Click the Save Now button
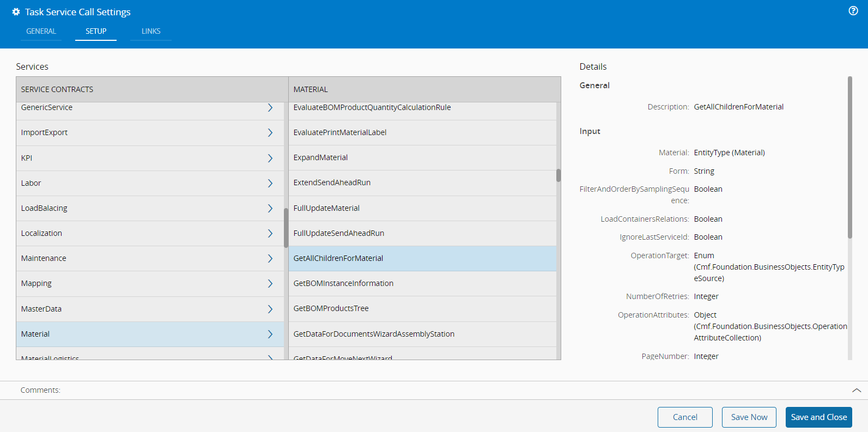868x432 pixels. pyautogui.click(x=749, y=417)
